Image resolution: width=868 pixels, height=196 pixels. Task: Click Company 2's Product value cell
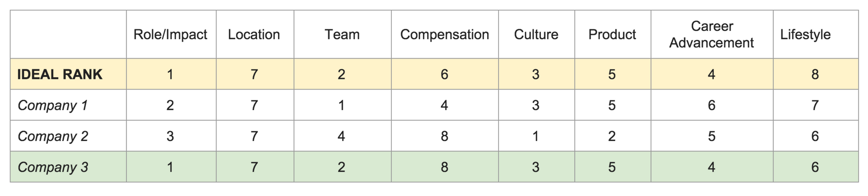click(x=612, y=136)
